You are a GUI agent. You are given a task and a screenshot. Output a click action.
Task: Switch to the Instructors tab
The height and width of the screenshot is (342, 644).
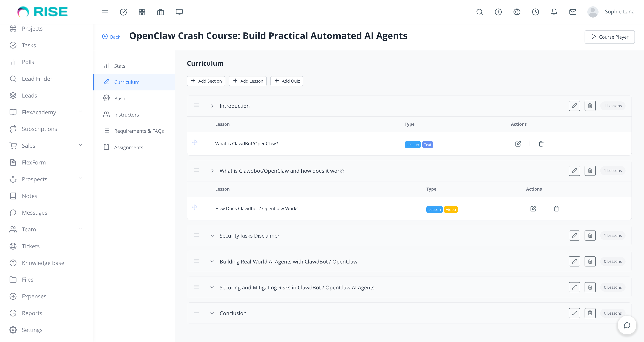coord(126,115)
